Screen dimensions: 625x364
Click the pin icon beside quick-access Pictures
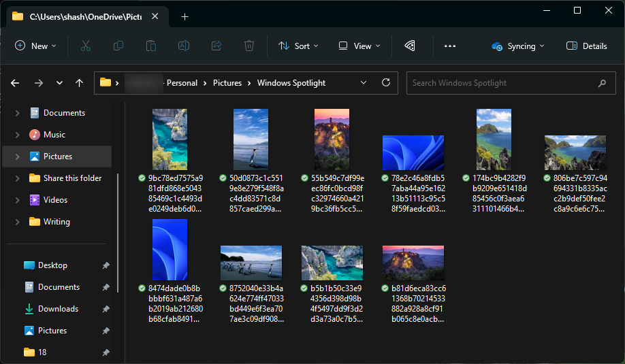(x=106, y=331)
